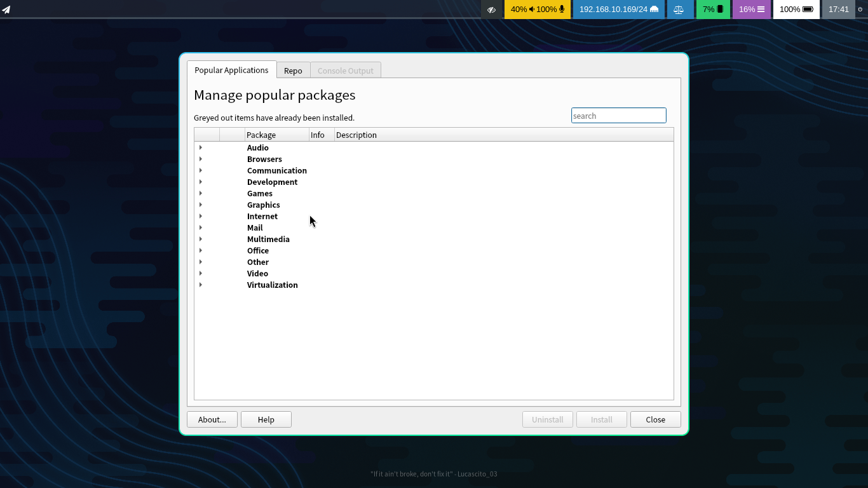Select the Internet category label
Viewport: 868px width, 488px height.
click(x=262, y=216)
